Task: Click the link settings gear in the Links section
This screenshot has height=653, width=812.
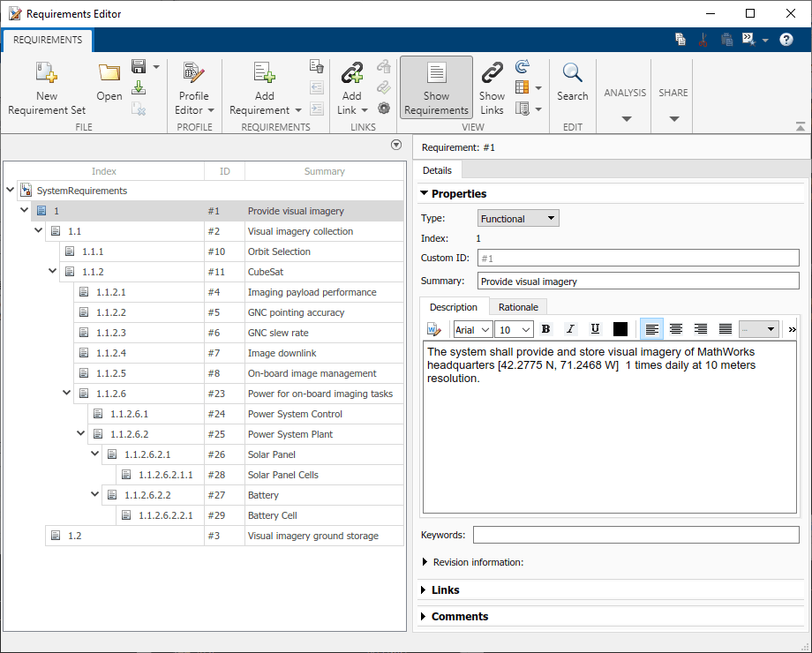Action: 383,108
